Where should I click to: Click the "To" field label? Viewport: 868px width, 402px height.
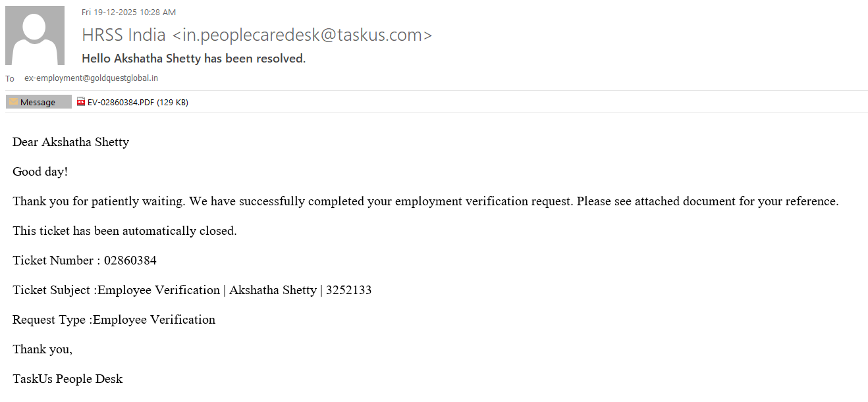click(x=10, y=79)
